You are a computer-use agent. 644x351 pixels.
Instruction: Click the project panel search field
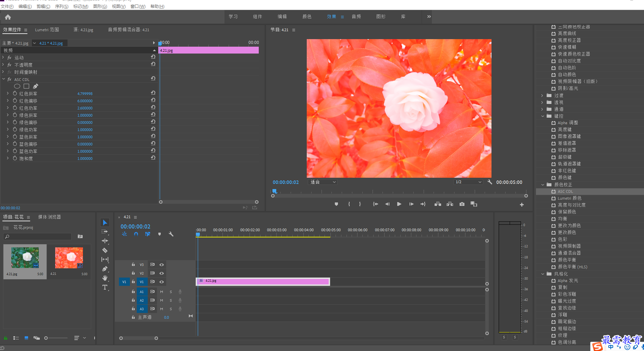[38, 236]
